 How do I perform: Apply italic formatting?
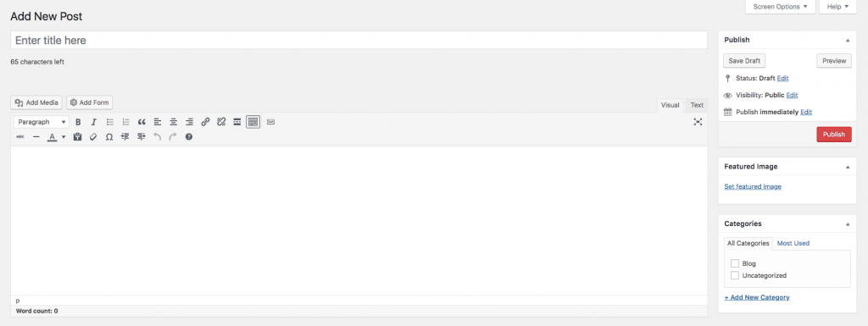[x=93, y=122]
